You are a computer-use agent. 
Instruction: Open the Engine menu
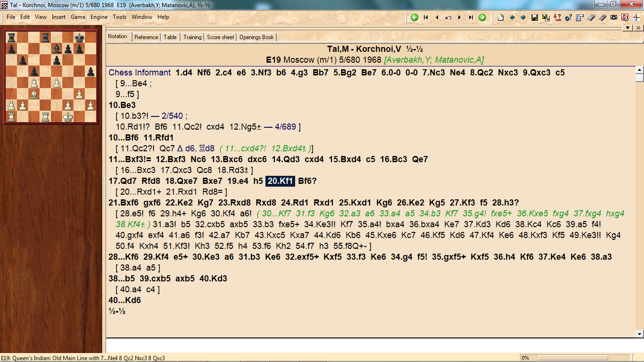coord(99,17)
